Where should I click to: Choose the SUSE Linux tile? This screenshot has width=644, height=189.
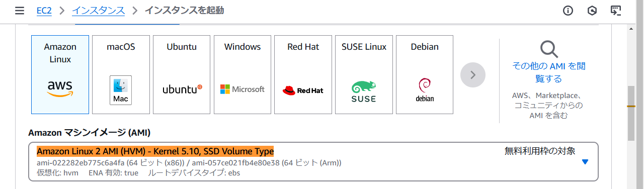point(364,75)
